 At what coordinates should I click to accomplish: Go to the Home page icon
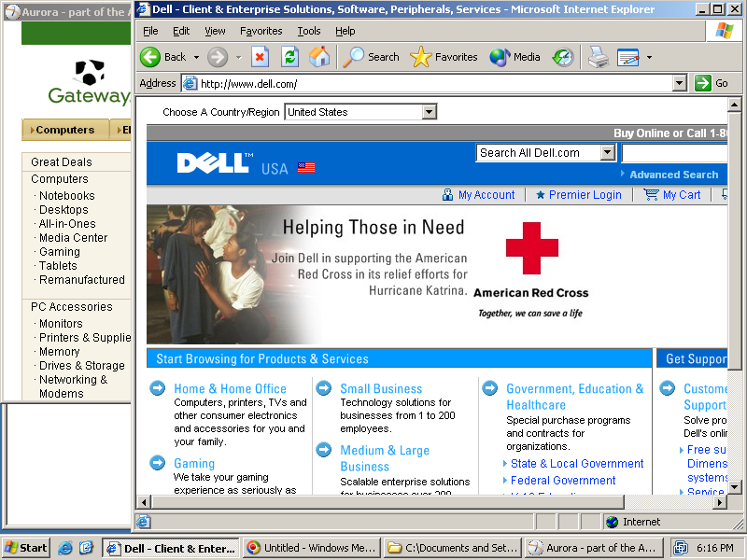[x=319, y=57]
